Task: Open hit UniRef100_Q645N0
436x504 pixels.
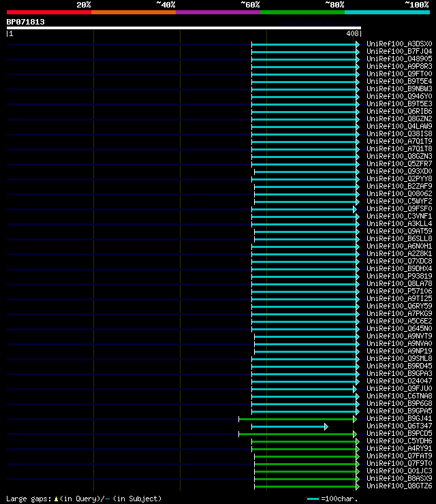Action: click(x=399, y=328)
